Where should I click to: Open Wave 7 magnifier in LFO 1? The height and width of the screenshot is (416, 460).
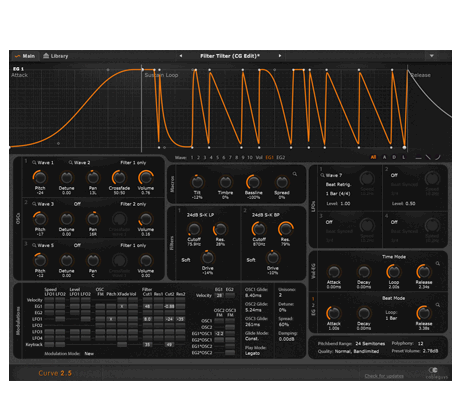tap(322, 175)
